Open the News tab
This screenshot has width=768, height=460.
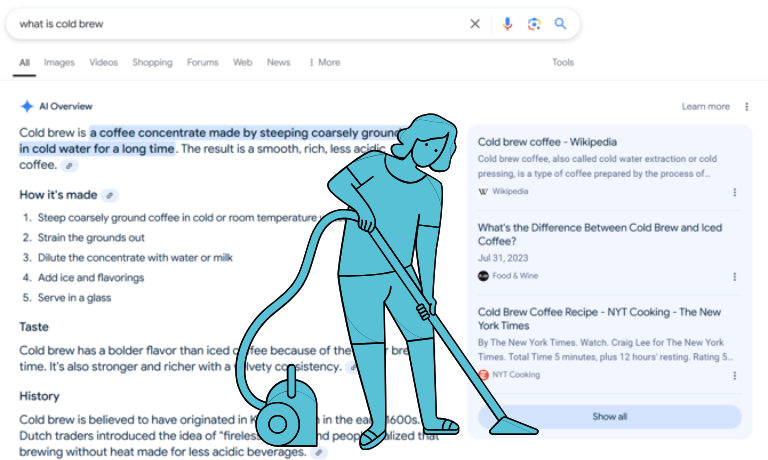click(x=278, y=62)
